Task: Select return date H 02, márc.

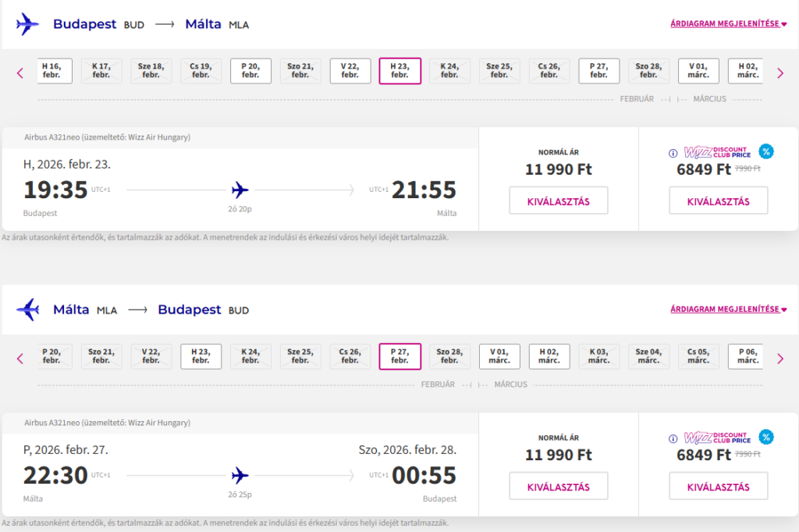Action: 549,356
